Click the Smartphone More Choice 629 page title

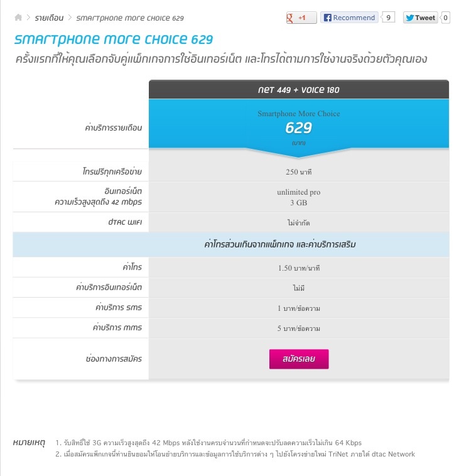click(113, 40)
